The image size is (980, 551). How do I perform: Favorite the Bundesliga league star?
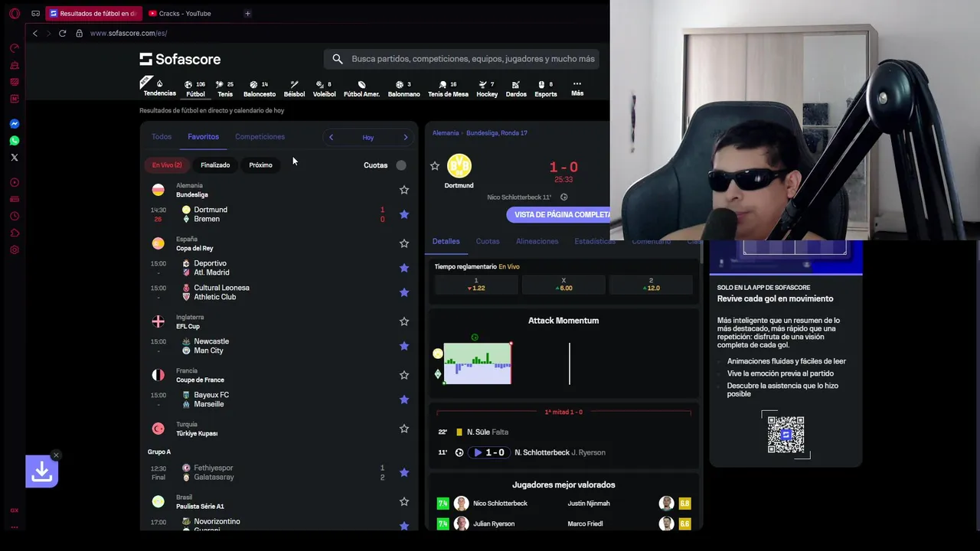click(x=404, y=190)
